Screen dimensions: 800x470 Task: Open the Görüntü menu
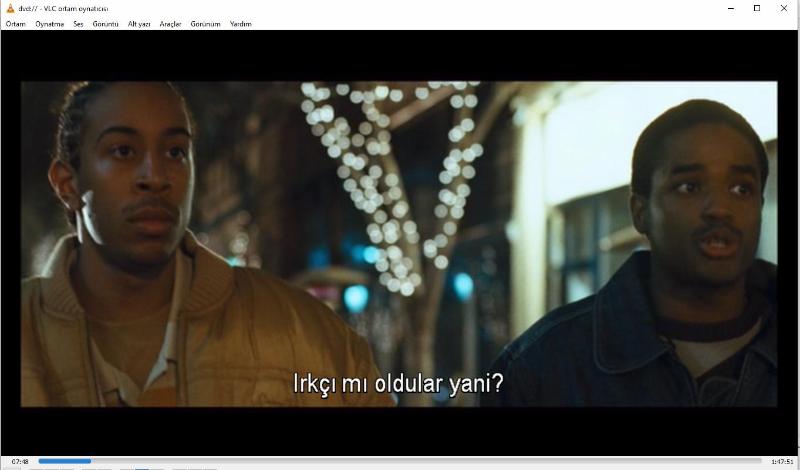pos(105,23)
